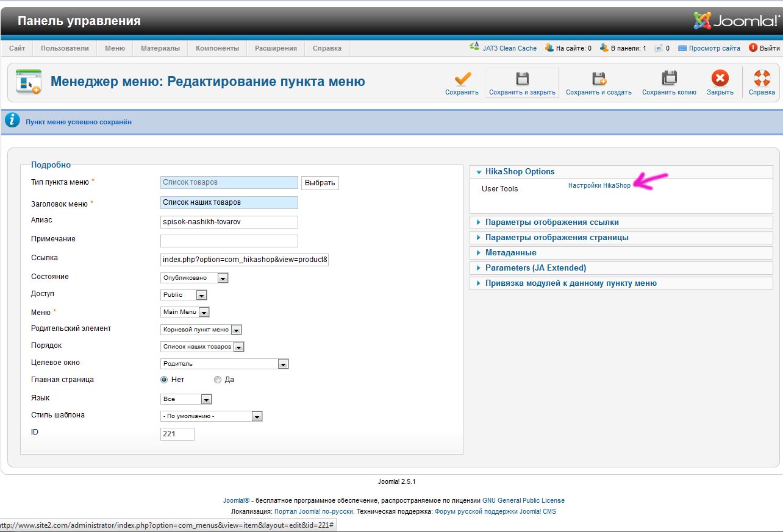Collapse the HikaShop Options panel
Screen dimensions: 783x532
(x=520, y=172)
